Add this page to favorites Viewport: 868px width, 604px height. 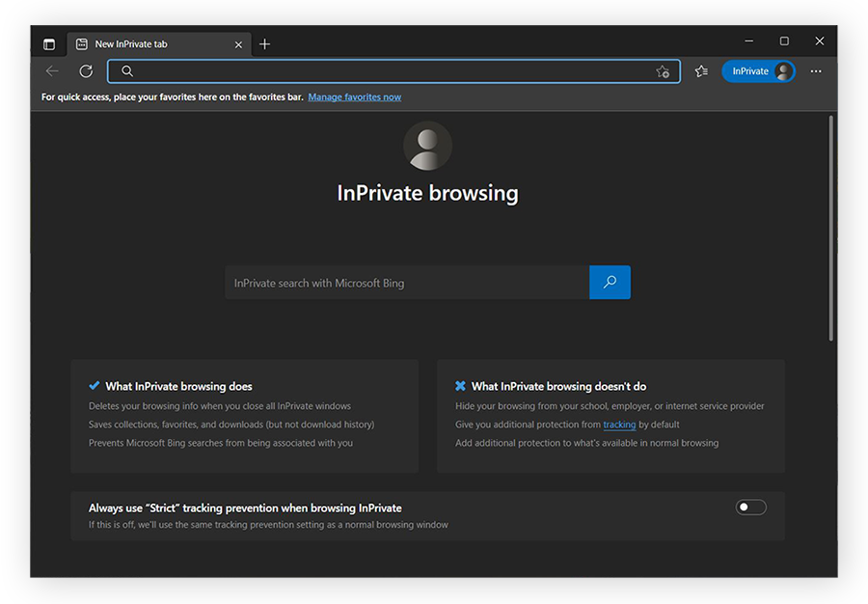(x=663, y=70)
